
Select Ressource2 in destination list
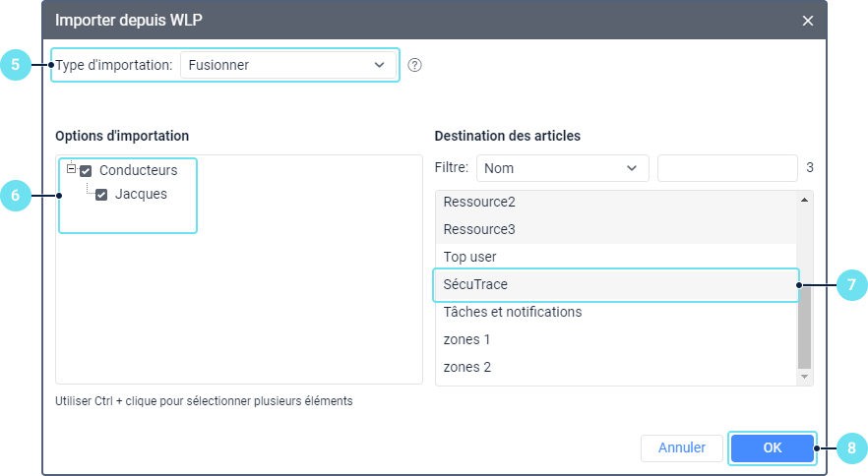pos(479,202)
